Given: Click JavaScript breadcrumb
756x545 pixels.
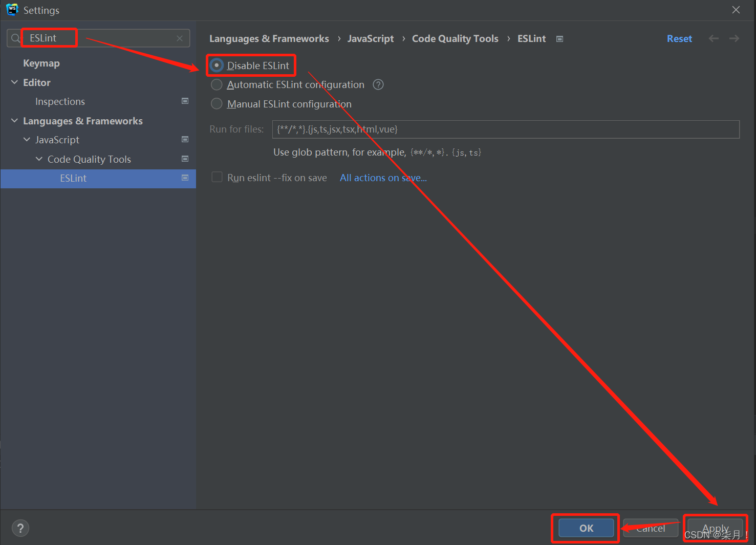Looking at the screenshot, I should pos(371,38).
